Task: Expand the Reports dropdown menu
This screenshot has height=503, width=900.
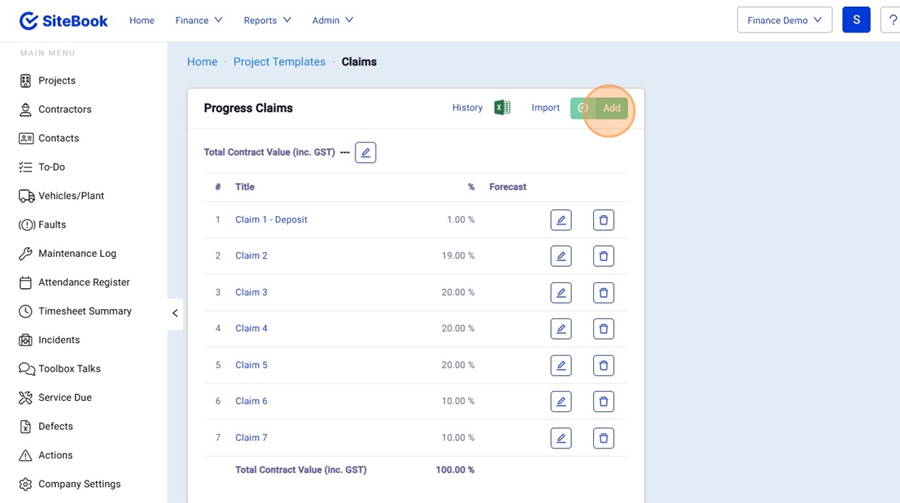Action: click(x=267, y=20)
